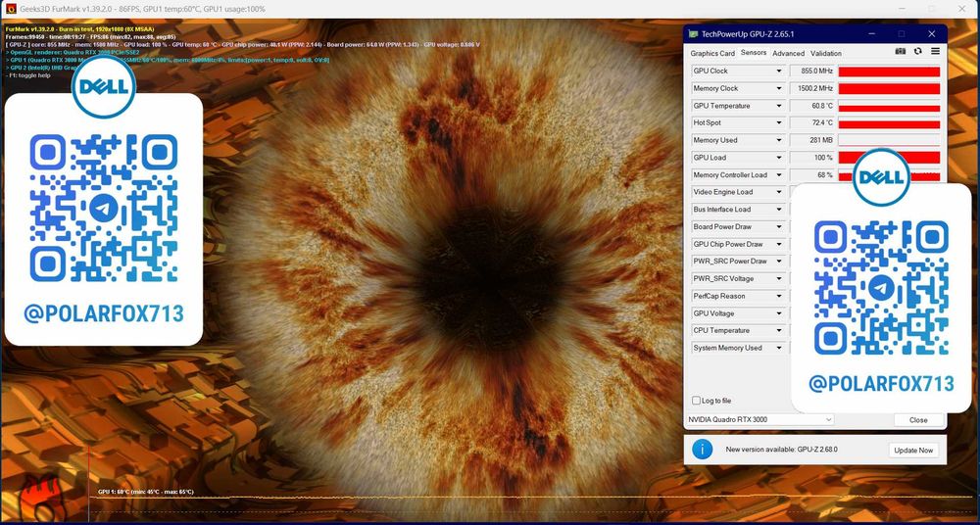The width and height of the screenshot is (980, 525).
Task: Click the 281 MB value field
Action: (811, 141)
